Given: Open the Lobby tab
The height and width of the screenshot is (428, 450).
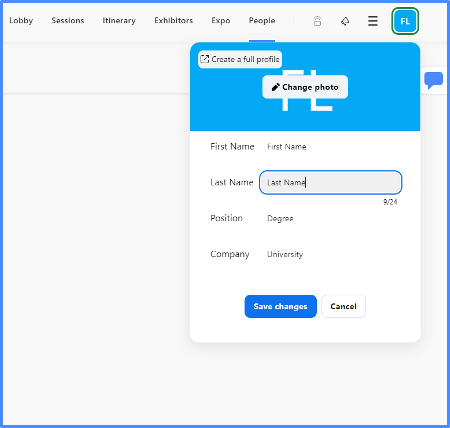Looking at the screenshot, I should pos(21,21).
